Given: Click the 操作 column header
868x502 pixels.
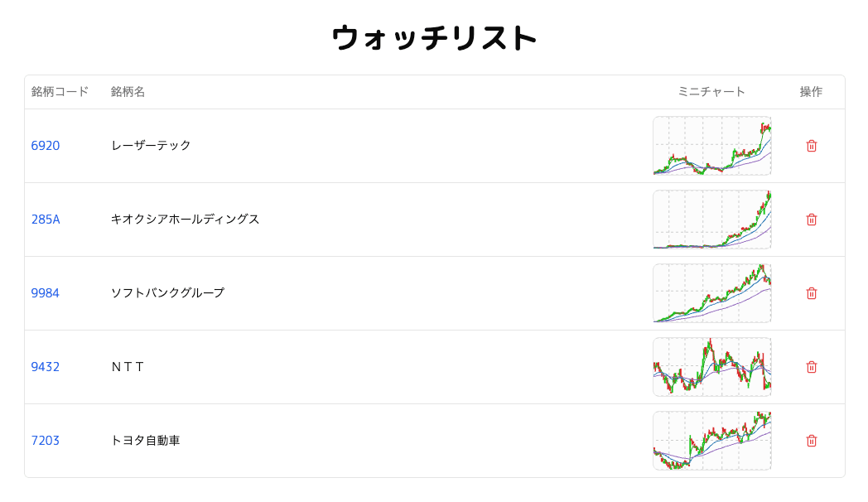Looking at the screenshot, I should (809, 92).
